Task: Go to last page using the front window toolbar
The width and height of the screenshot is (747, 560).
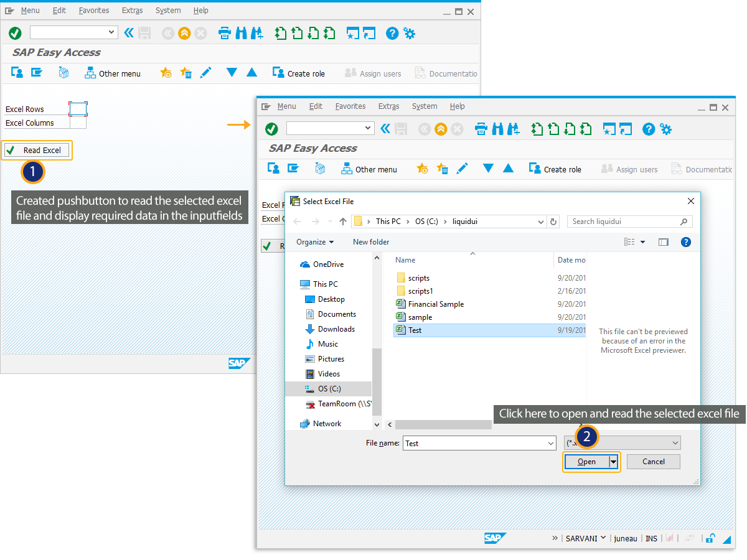Action: coord(586,129)
